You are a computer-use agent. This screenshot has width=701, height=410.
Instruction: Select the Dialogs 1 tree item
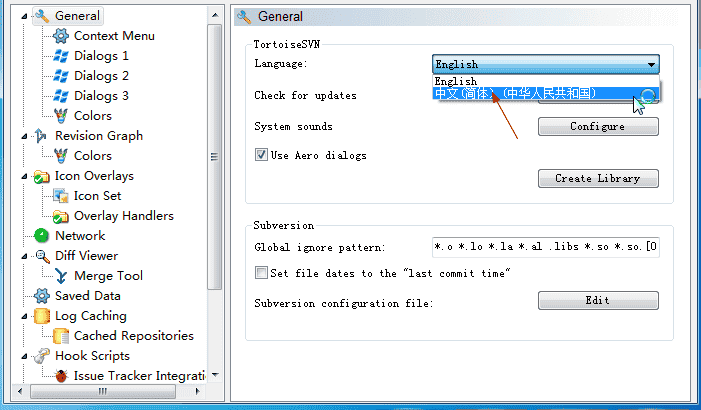[101, 56]
